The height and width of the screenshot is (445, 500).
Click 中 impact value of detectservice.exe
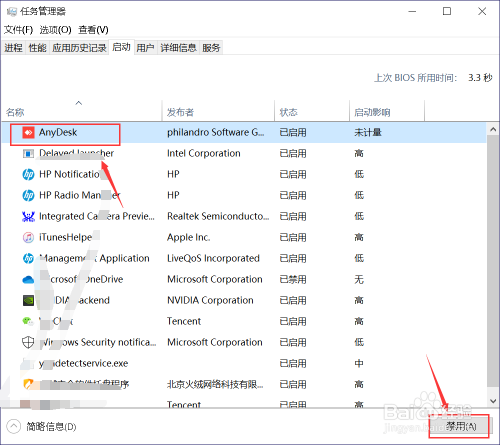click(x=359, y=363)
